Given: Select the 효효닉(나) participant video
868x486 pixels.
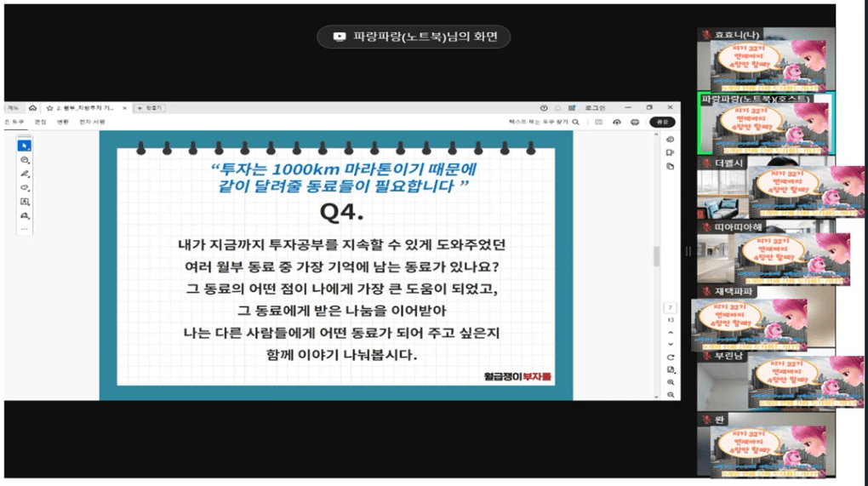Looking at the screenshot, I should (766, 60).
